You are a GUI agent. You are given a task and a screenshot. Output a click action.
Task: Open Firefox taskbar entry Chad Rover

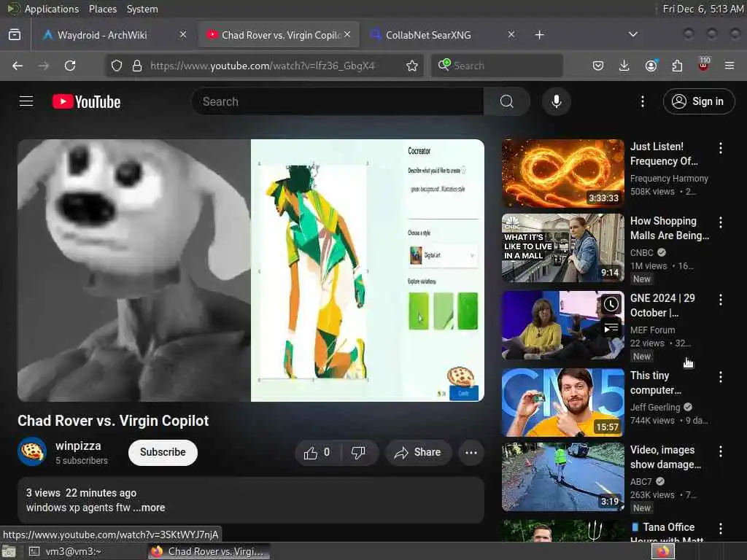click(x=209, y=551)
